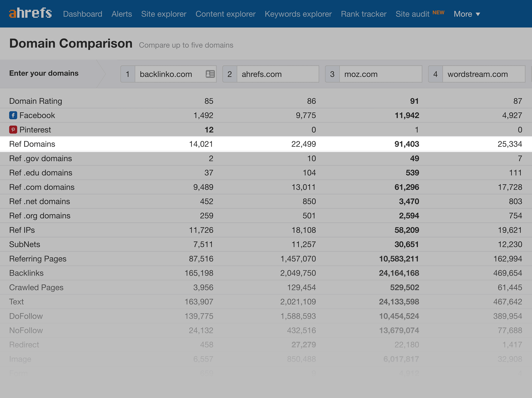Open the Dashboard menu item
Viewport: 532px width, 398px height.
[83, 14]
